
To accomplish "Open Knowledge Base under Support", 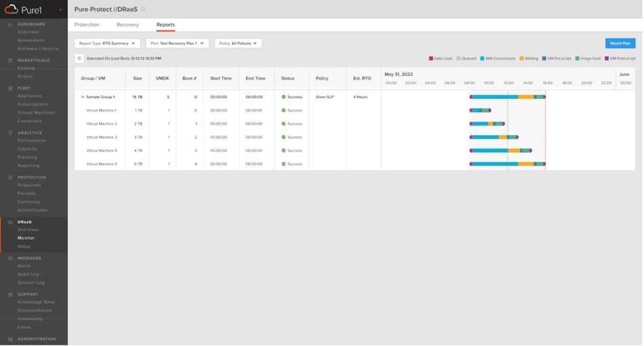I will click(36, 302).
